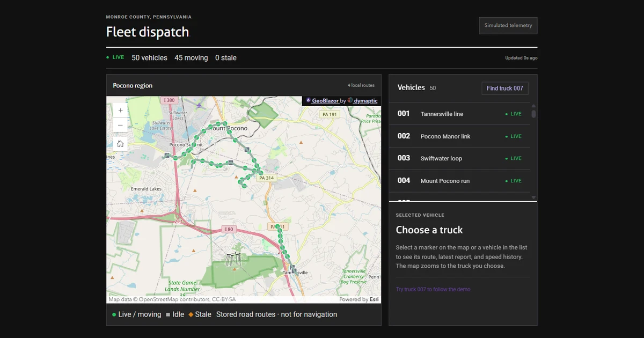Click the 'Idle' legend entry
644x338 pixels.
(175, 314)
